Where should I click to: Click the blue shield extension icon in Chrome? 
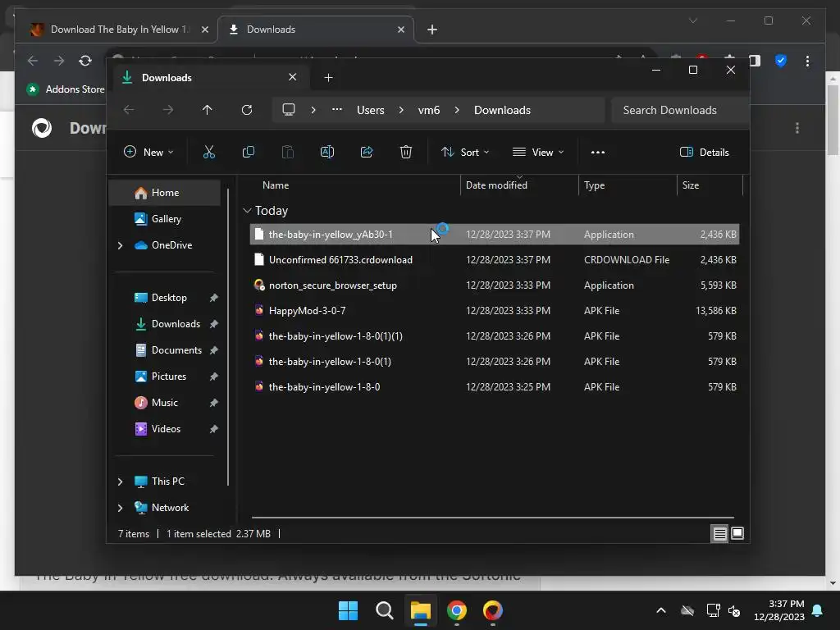tap(781, 61)
